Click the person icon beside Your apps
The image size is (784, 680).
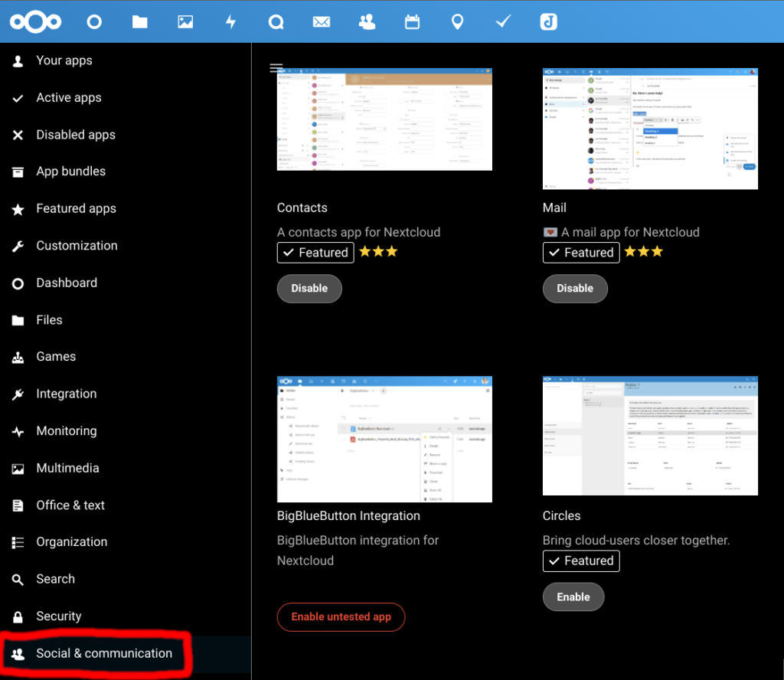(x=18, y=61)
